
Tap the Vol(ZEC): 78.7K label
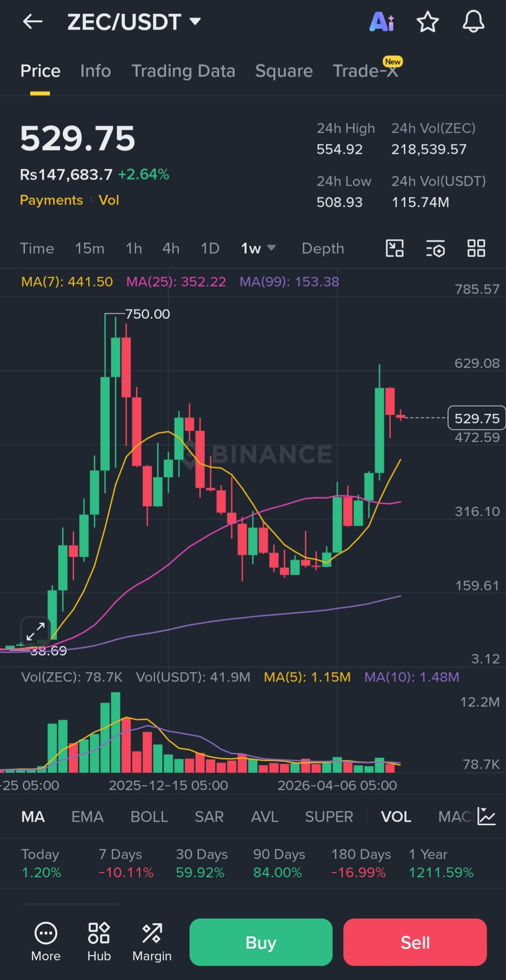72,677
